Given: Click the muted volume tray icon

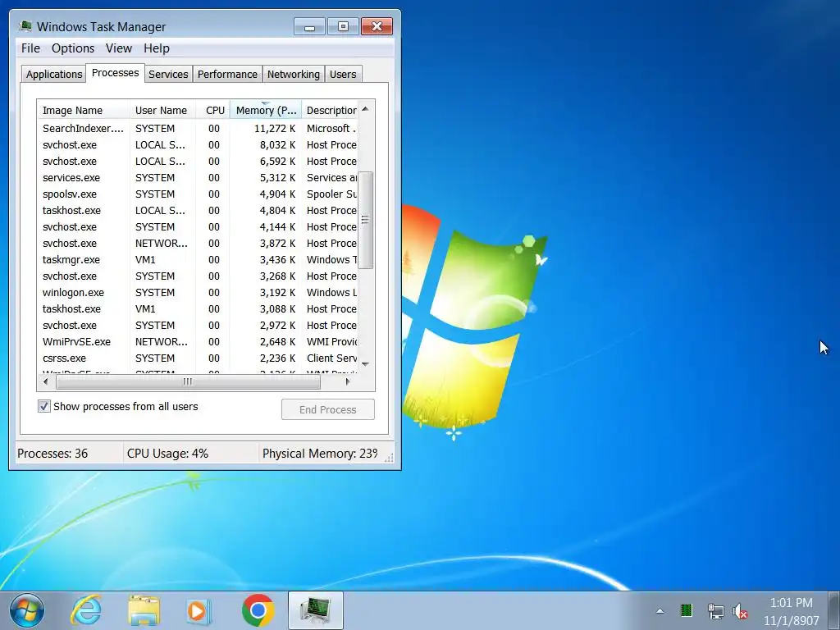Looking at the screenshot, I should pyautogui.click(x=740, y=610).
